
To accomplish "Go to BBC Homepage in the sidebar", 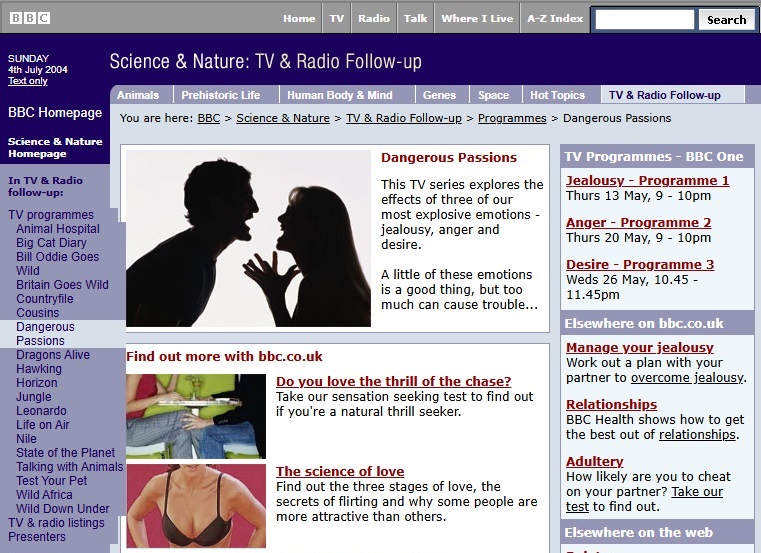I will tap(55, 113).
